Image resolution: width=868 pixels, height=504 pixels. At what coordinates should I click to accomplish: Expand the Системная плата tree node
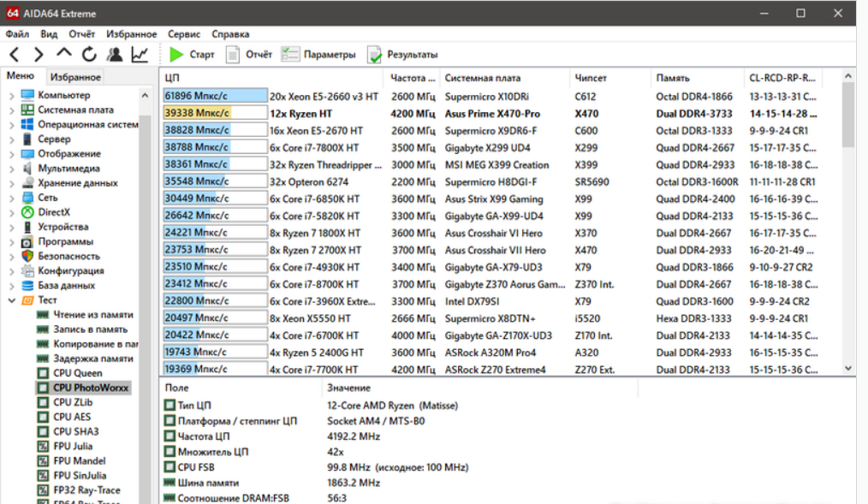pos(12,110)
